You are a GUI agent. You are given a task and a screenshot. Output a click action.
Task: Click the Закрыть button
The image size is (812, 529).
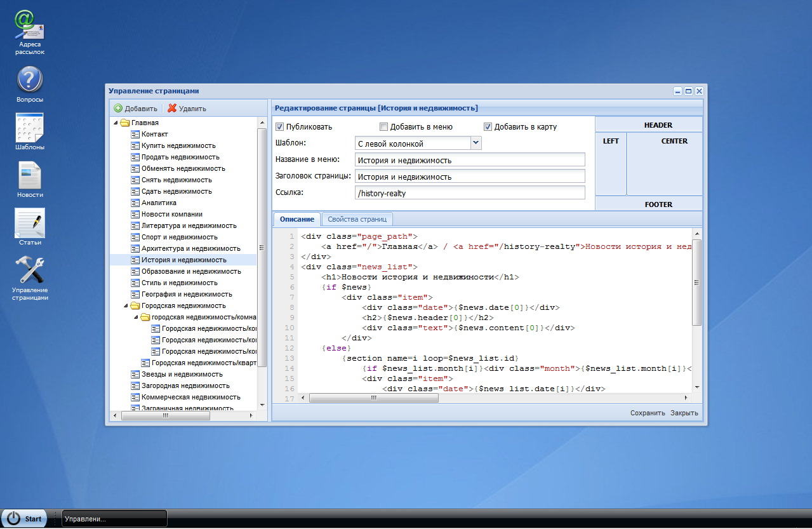pyautogui.click(x=684, y=413)
